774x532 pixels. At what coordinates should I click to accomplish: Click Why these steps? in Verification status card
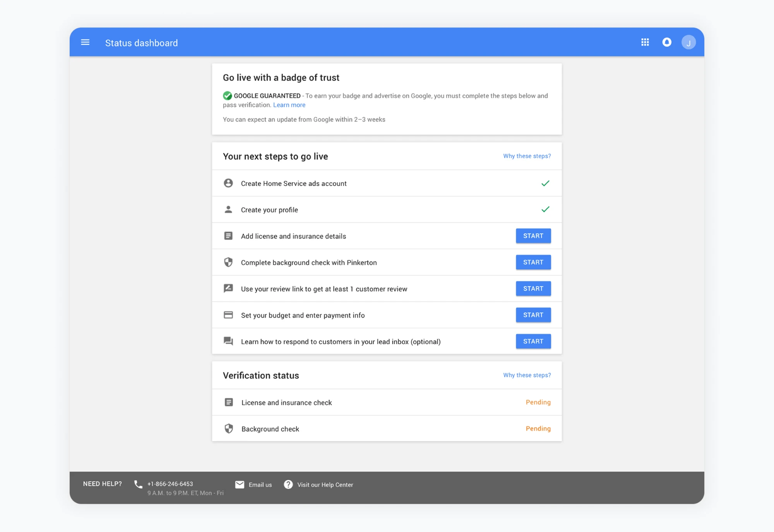point(527,375)
